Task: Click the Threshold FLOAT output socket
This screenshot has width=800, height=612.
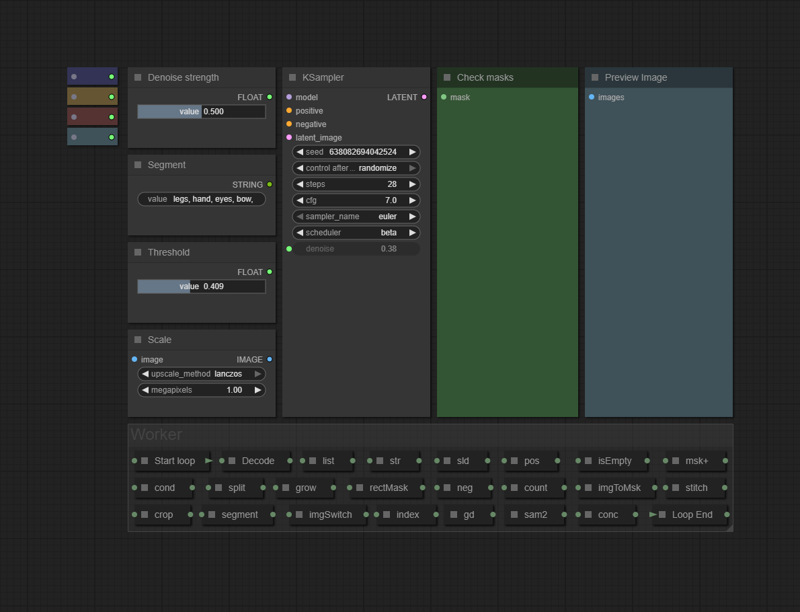Action: 269,272
